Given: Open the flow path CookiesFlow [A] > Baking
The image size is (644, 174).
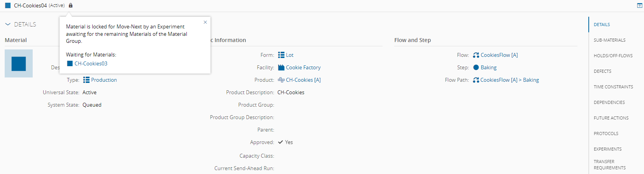Looking at the screenshot, I should (509, 80).
